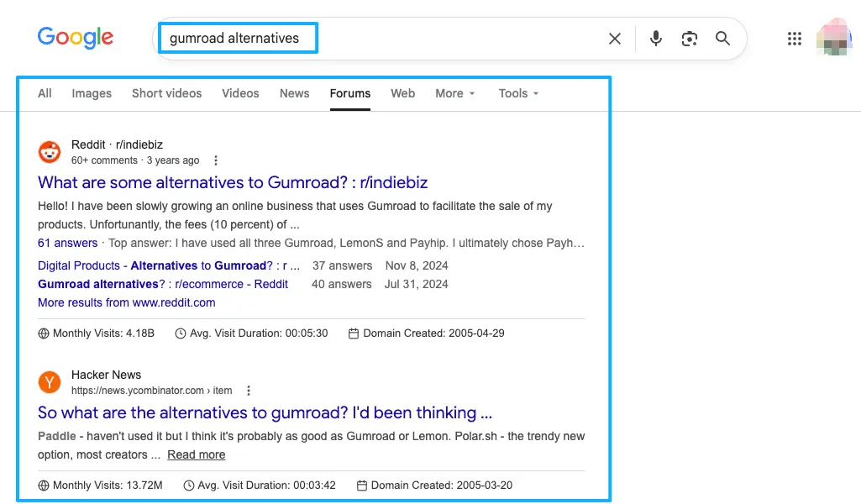Submit search with the magnifier icon

point(722,39)
